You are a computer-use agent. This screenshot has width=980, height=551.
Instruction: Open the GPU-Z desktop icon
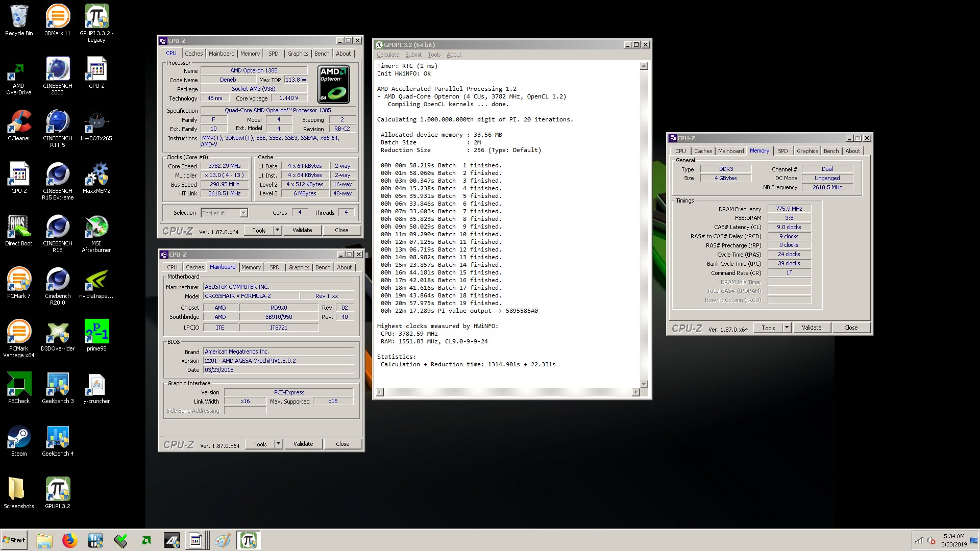click(96, 72)
